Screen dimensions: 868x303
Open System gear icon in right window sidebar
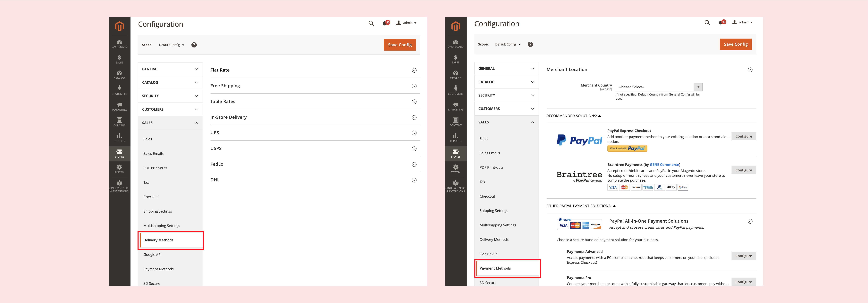click(x=456, y=169)
